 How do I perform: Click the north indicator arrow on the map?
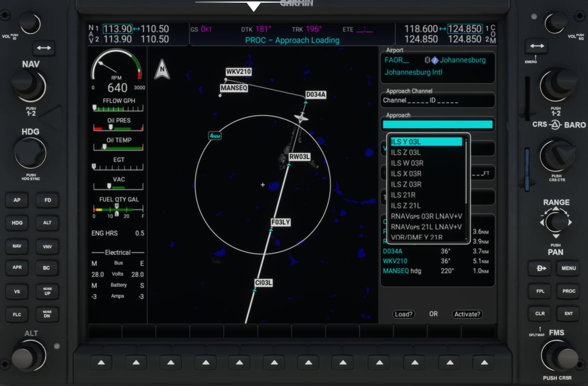(x=162, y=69)
